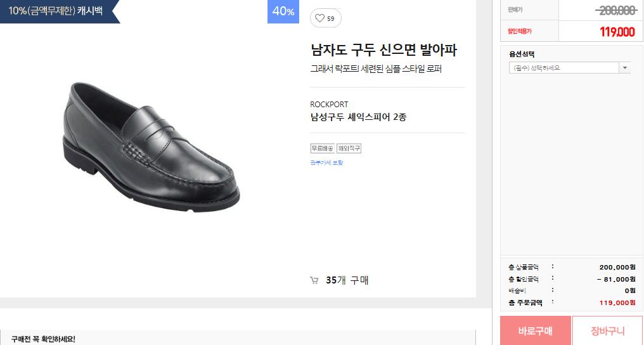Click the shopping cart purchase count icon

[x=314, y=280]
